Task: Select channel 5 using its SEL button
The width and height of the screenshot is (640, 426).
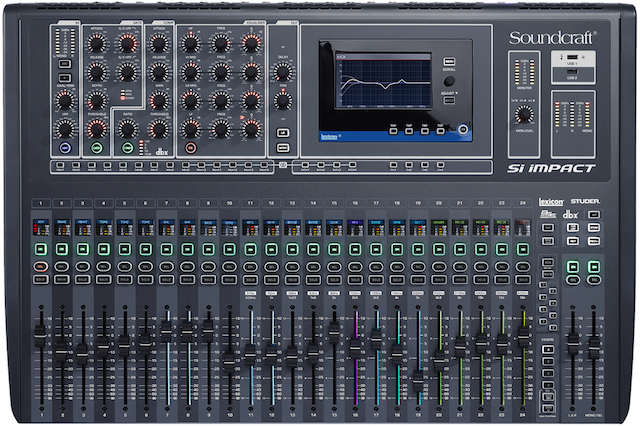Action: click(x=124, y=267)
